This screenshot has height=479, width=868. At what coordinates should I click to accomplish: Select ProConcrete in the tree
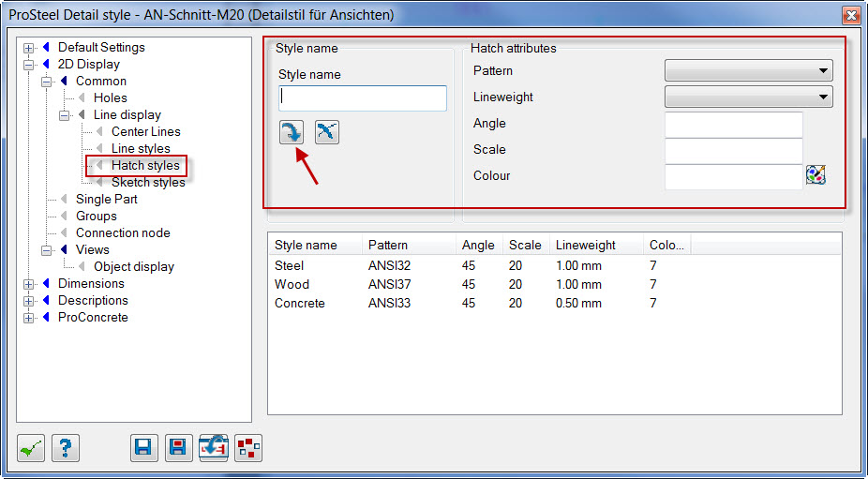click(93, 318)
